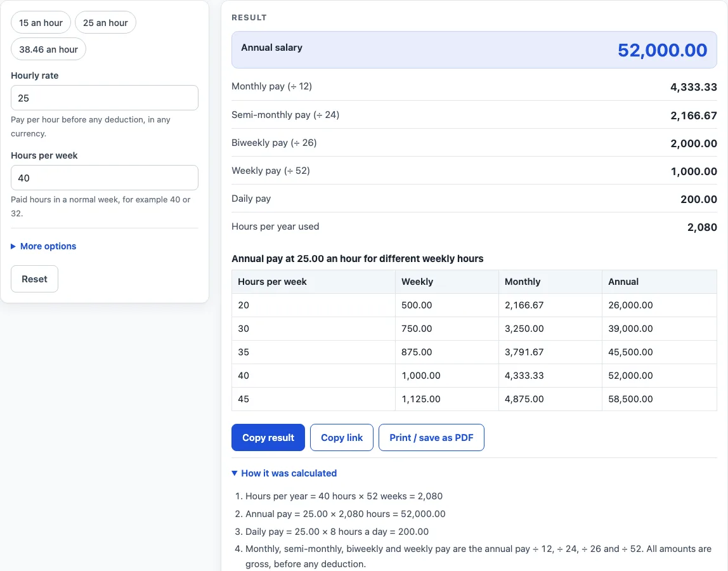Click calculation step 2 annual pay

345,514
